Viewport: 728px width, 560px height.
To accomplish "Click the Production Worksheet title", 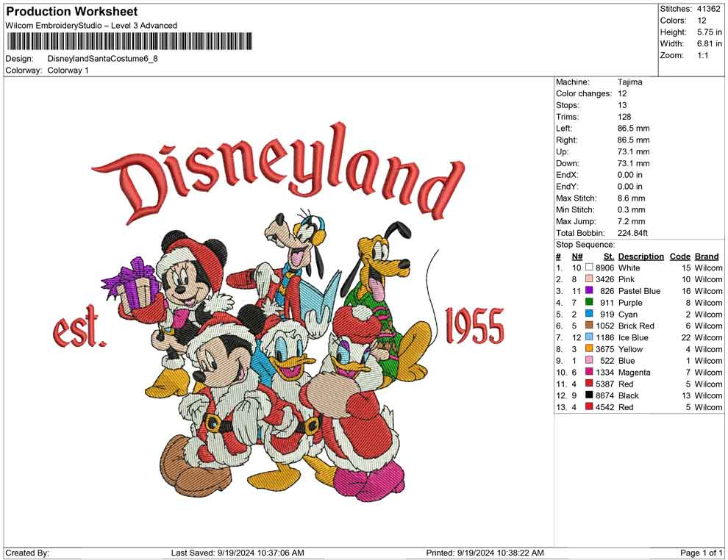I will (x=72, y=11).
